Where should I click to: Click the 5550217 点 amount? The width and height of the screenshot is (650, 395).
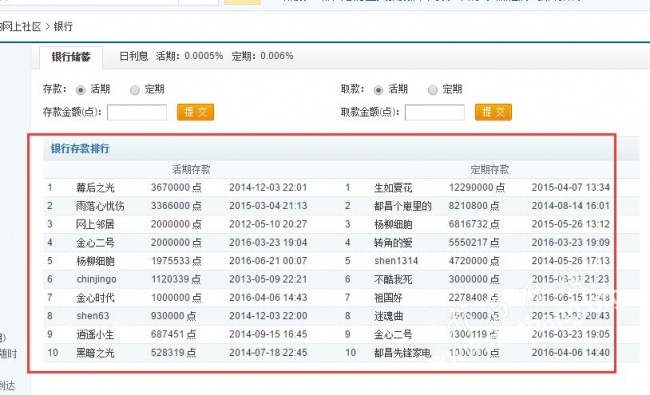474,242
